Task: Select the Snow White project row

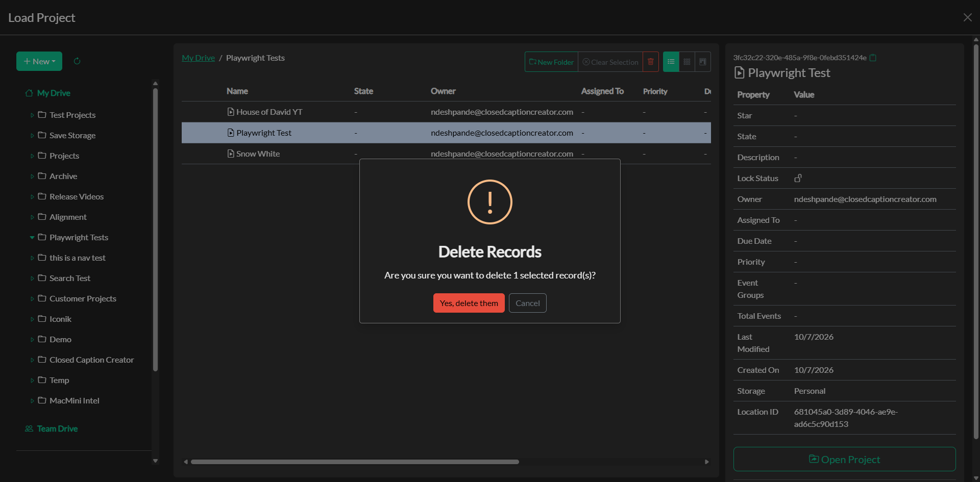Action: (x=446, y=154)
